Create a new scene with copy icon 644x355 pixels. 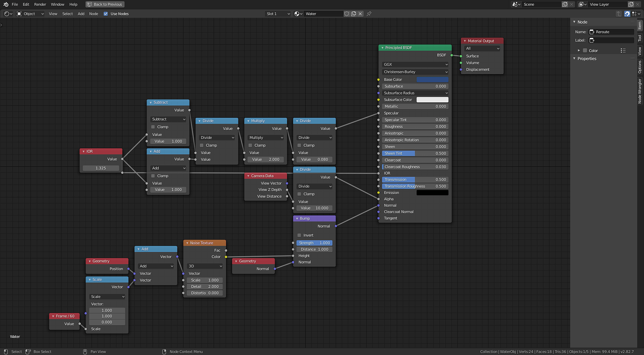565,4
